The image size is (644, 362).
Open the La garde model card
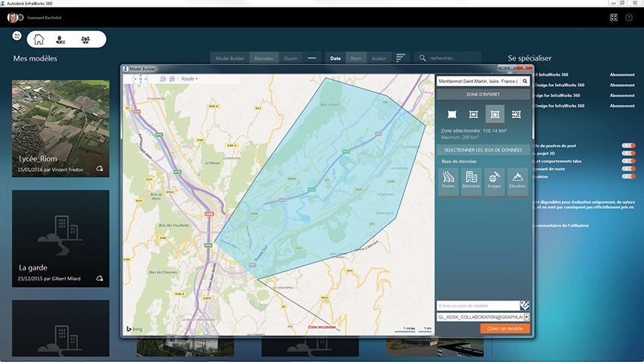[61, 239]
